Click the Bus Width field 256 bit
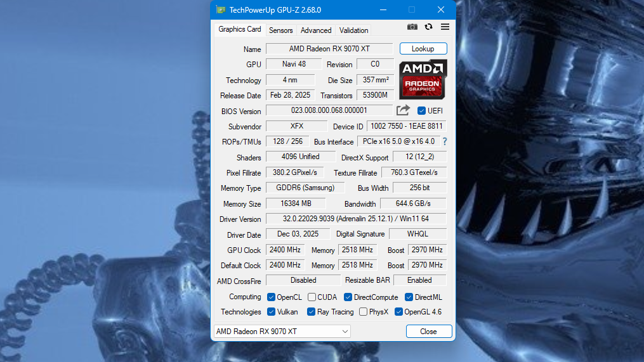644x362 pixels. (x=420, y=188)
